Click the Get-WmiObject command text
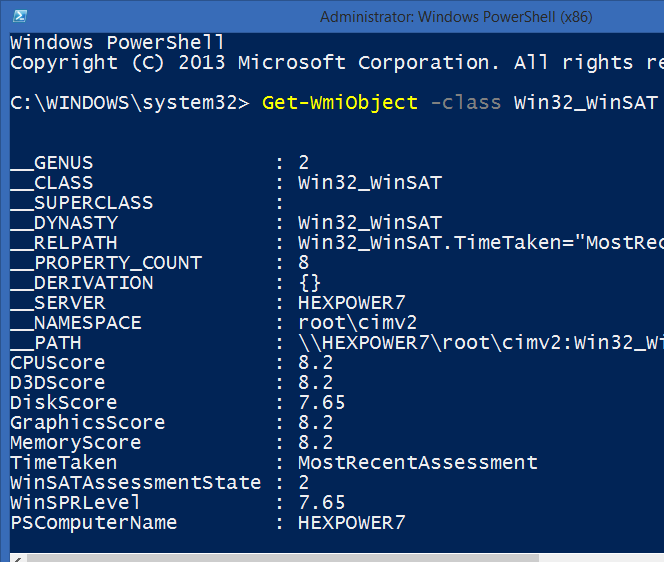 (340, 103)
